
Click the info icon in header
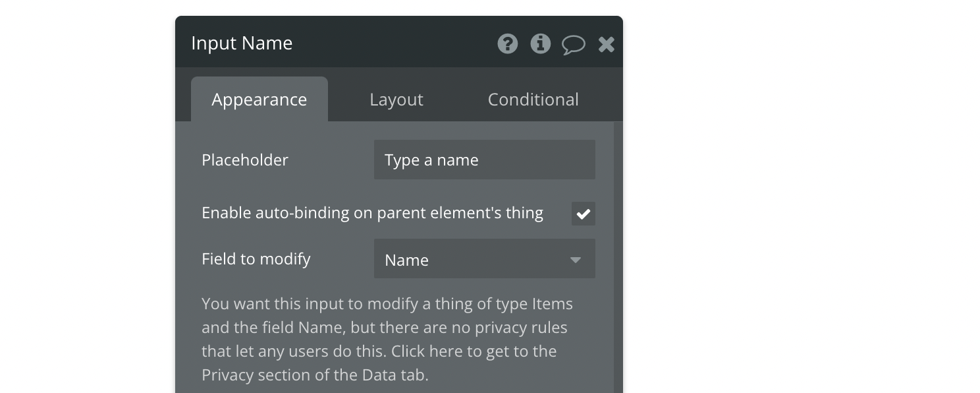click(540, 44)
